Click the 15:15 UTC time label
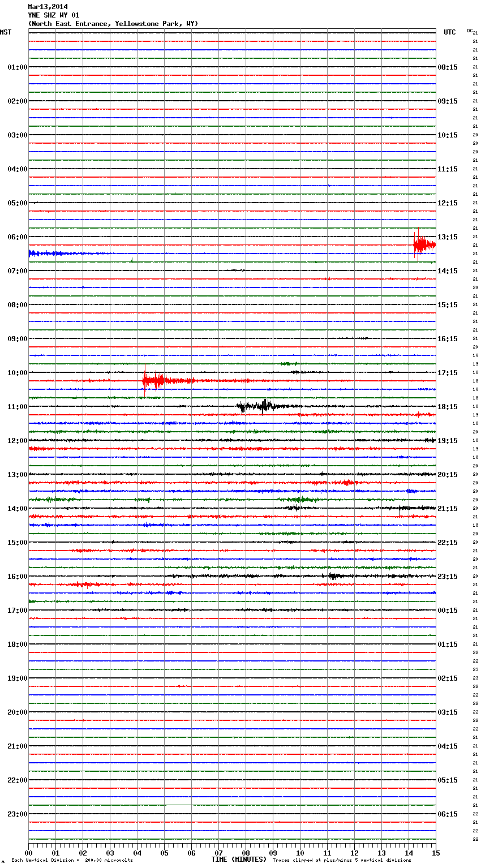 (x=448, y=305)
